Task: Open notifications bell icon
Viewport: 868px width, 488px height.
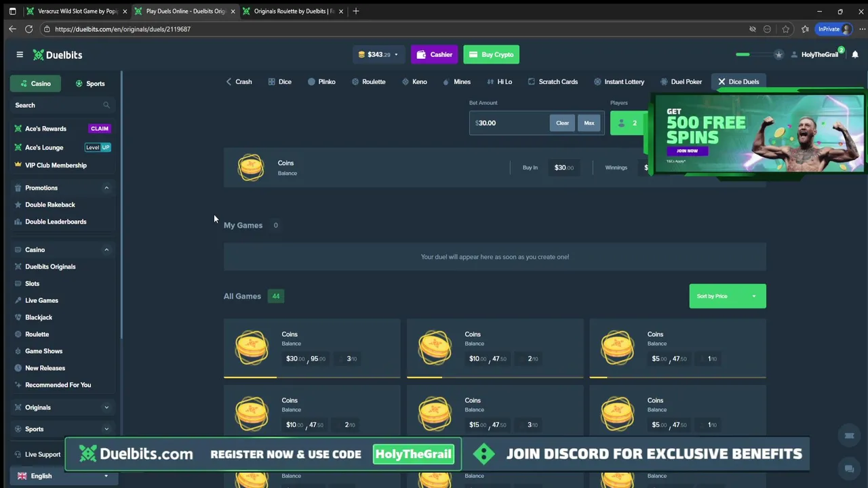Action: [x=855, y=54]
